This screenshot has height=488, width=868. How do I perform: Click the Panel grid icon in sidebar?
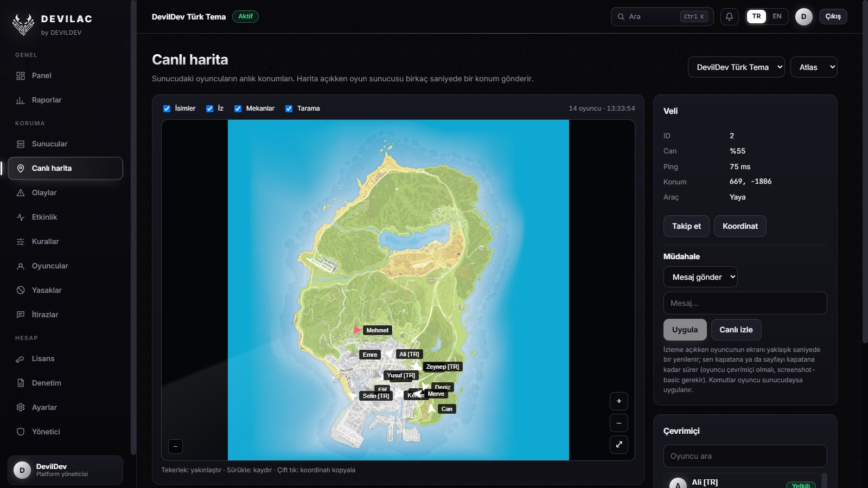click(21, 76)
